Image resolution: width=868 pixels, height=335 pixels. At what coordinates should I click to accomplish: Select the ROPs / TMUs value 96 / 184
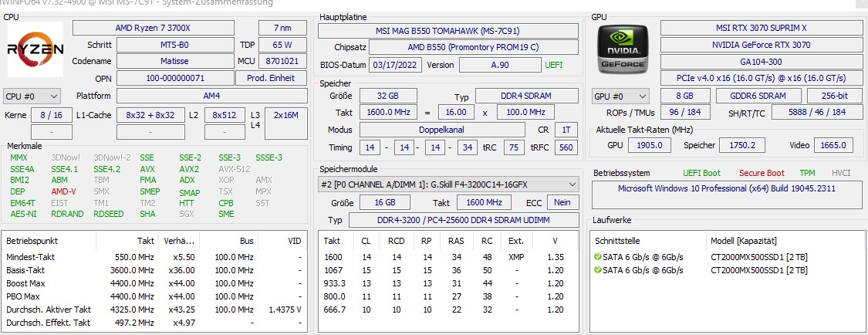[685, 113]
